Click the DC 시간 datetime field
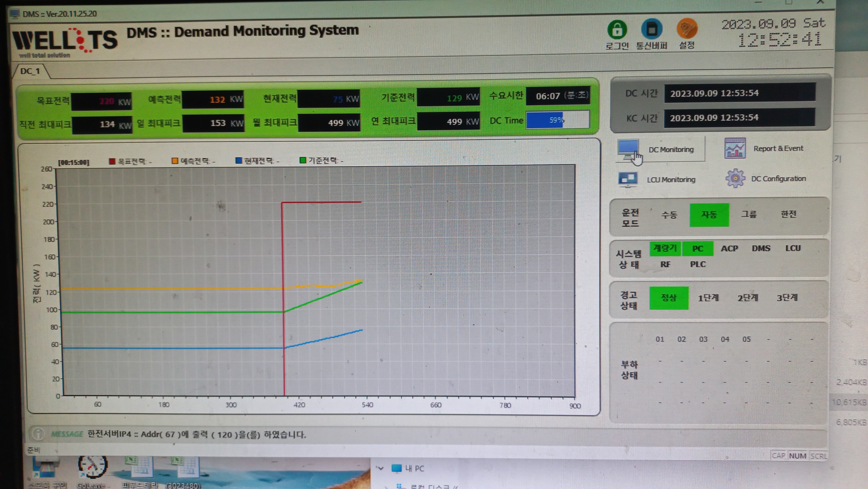The width and height of the screenshot is (868, 489). click(x=740, y=93)
